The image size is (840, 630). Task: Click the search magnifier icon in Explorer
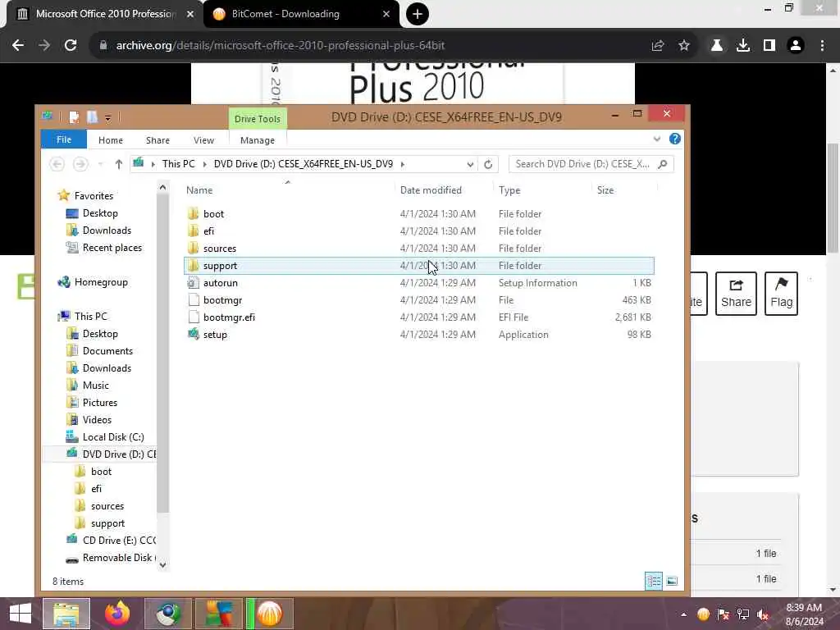[x=663, y=164]
